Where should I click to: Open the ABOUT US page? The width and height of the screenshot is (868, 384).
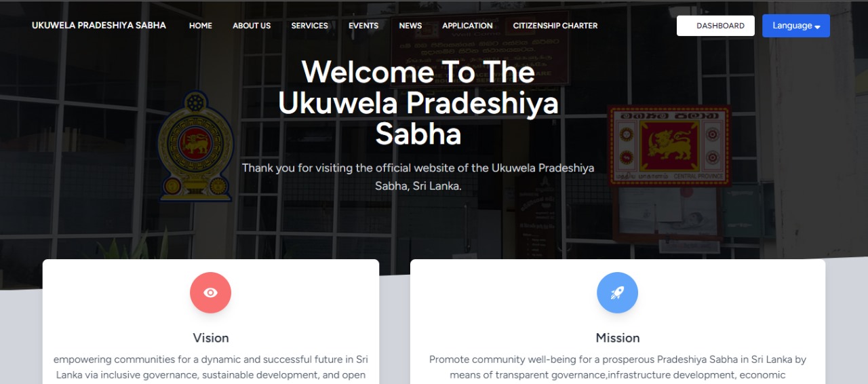(252, 26)
